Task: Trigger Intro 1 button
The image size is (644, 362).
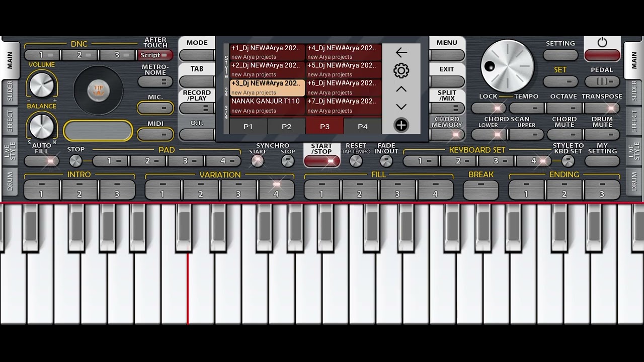Action: (x=42, y=190)
